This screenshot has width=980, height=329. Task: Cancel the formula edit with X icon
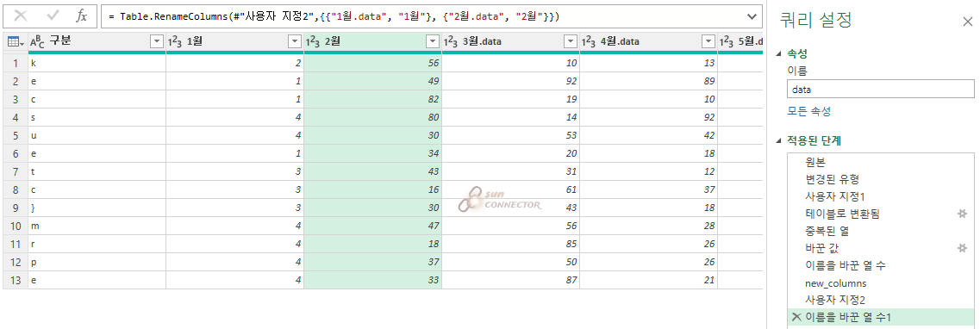click(x=21, y=16)
